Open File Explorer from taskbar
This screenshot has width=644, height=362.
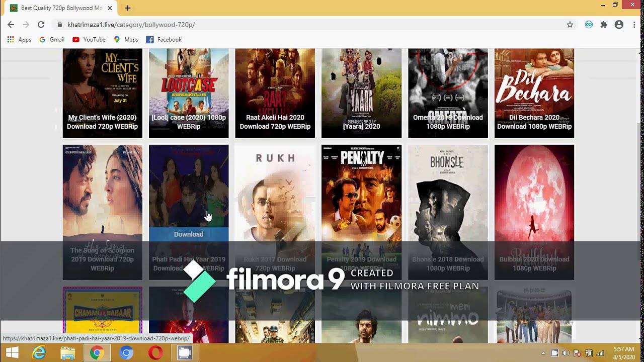(67, 353)
